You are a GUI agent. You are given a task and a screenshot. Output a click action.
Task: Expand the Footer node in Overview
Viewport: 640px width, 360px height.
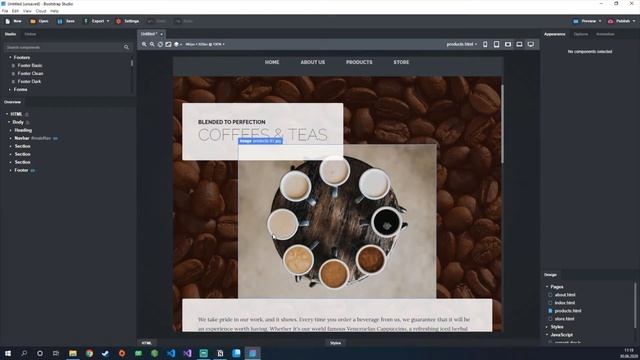11,170
